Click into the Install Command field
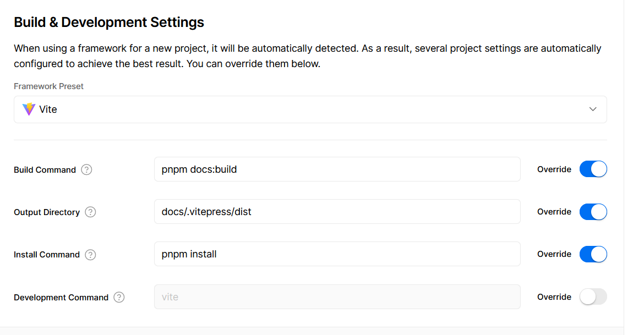The image size is (644, 335). point(337,254)
